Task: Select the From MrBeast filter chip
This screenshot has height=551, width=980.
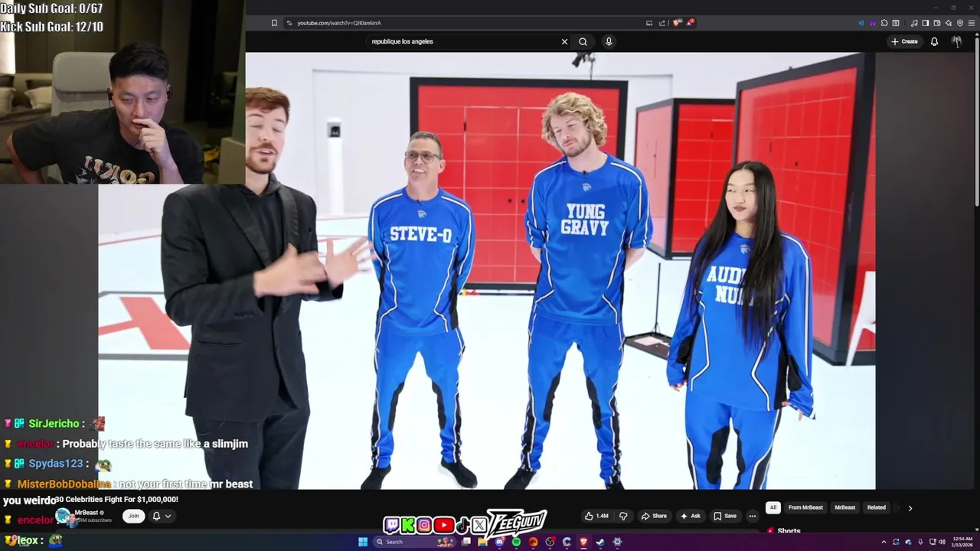Action: click(x=805, y=507)
